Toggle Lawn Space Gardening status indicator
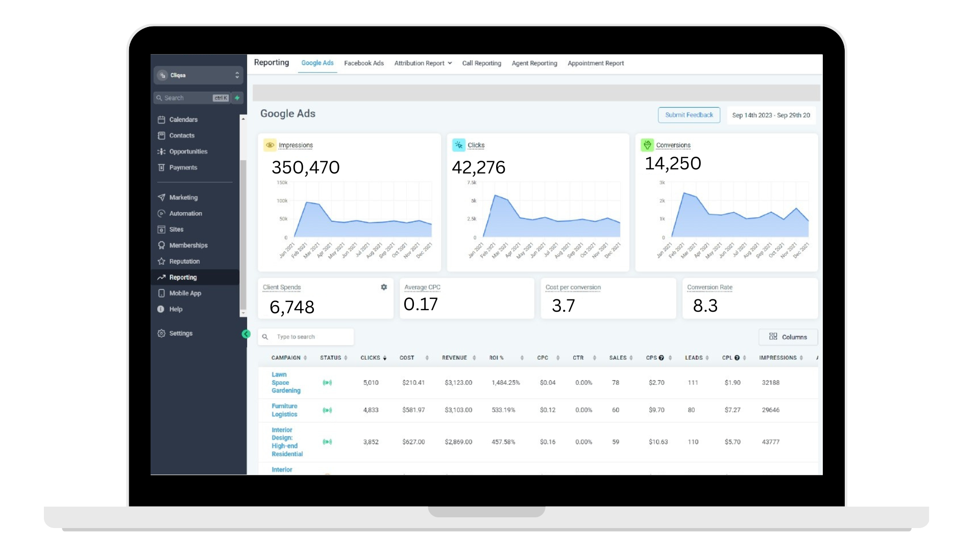 point(327,383)
